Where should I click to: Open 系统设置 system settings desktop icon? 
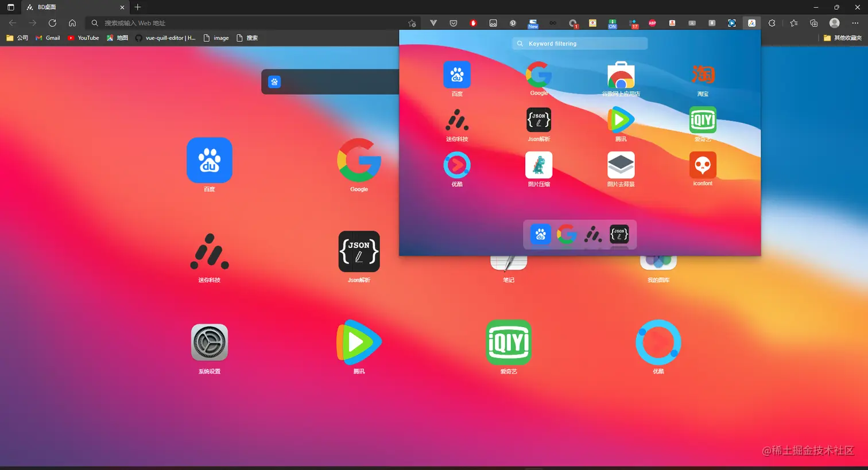[210, 343]
